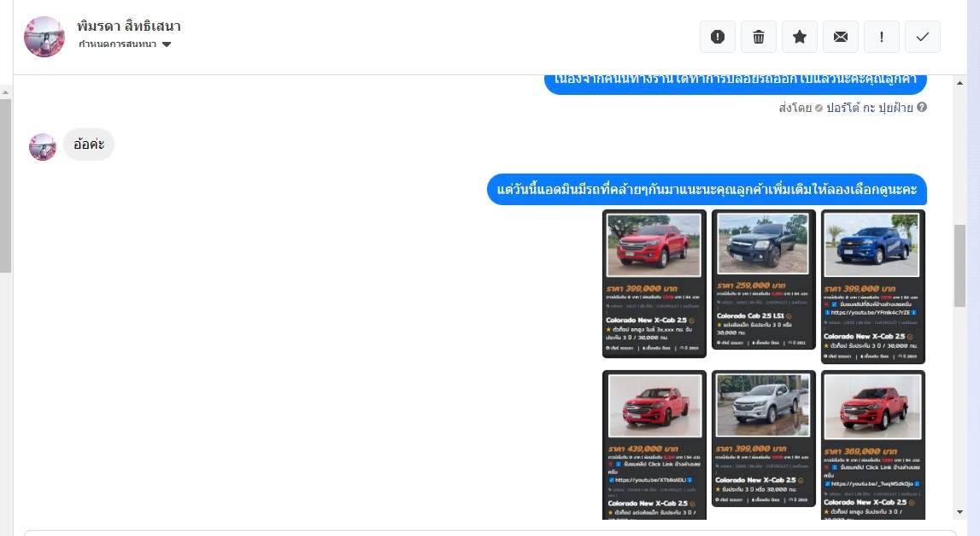Open black Colorado Cab 259,000 baht image
Image resolution: width=980 pixels, height=536 pixels.
pyautogui.click(x=763, y=280)
